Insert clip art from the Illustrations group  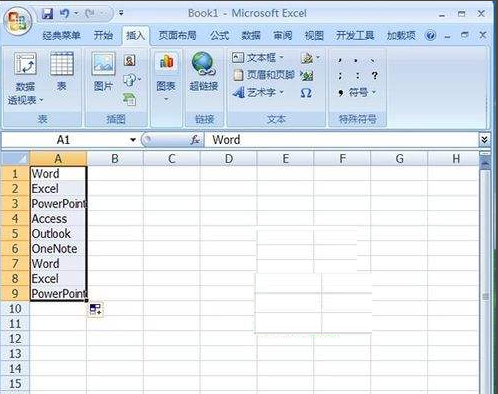[x=130, y=60]
